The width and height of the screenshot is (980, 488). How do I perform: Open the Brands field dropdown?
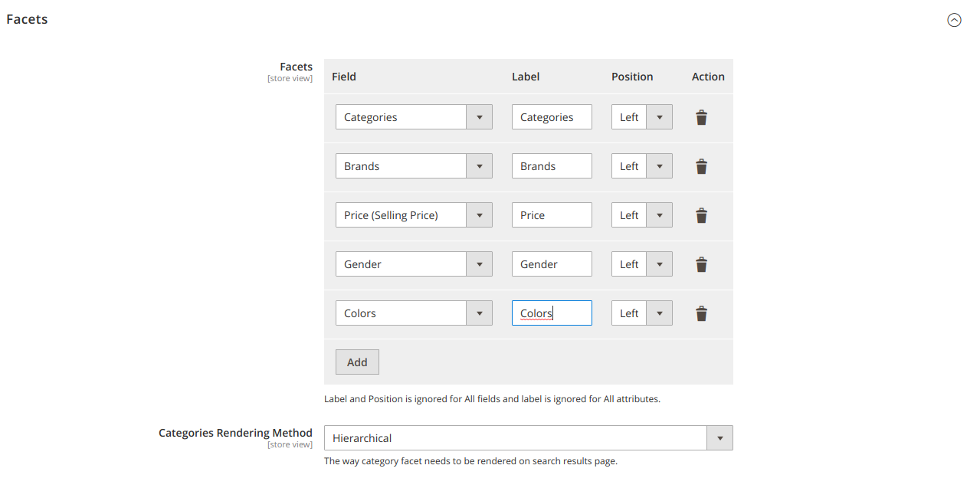click(x=480, y=165)
